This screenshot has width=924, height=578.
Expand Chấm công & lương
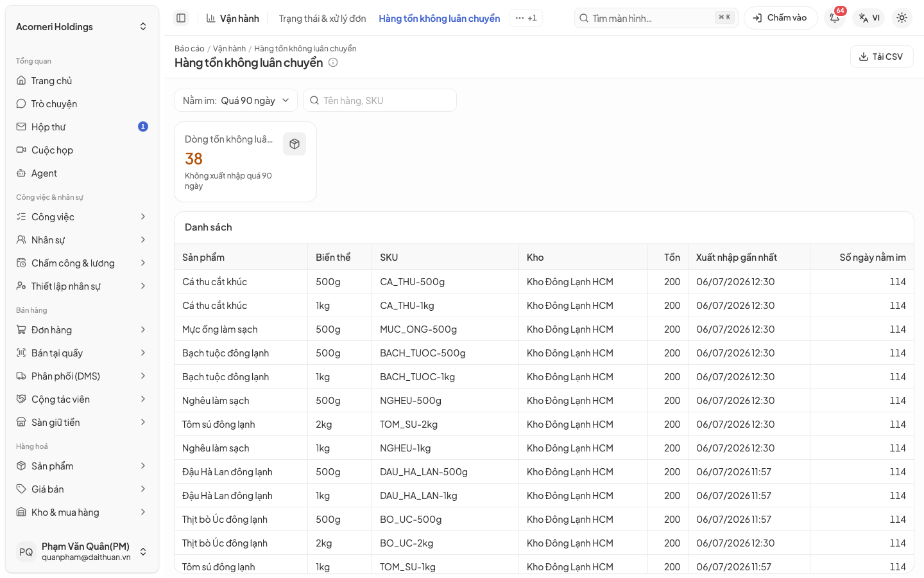(x=82, y=263)
